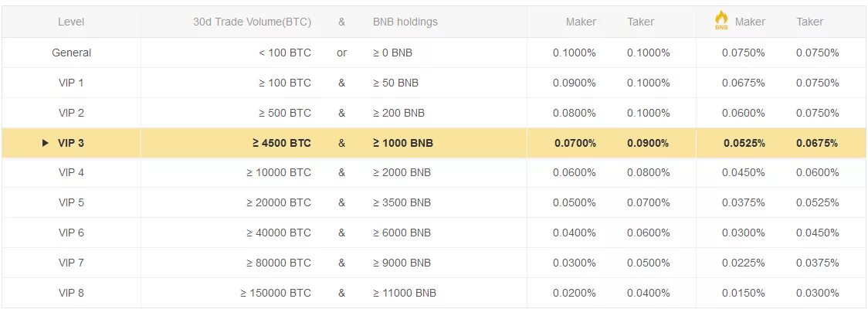Click VIP 6 BNB maker fee 0.0300%
Image resolution: width=868 pixels, height=309 pixels.
(x=744, y=233)
